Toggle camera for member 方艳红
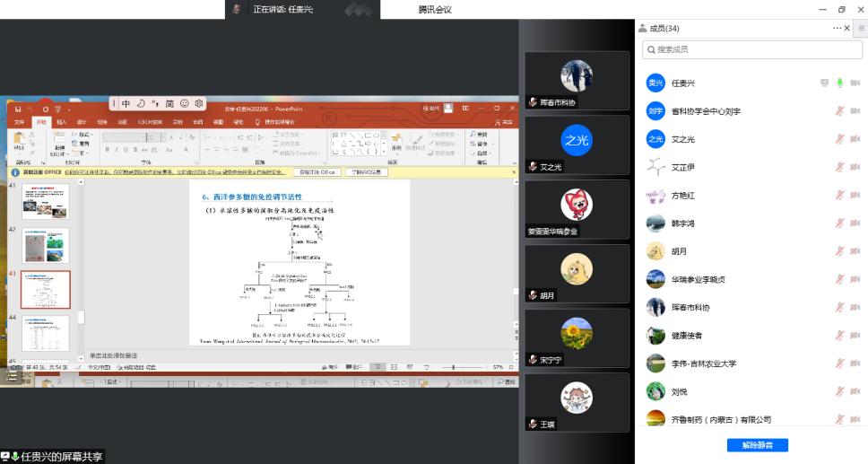868x464 pixels. pos(855,195)
